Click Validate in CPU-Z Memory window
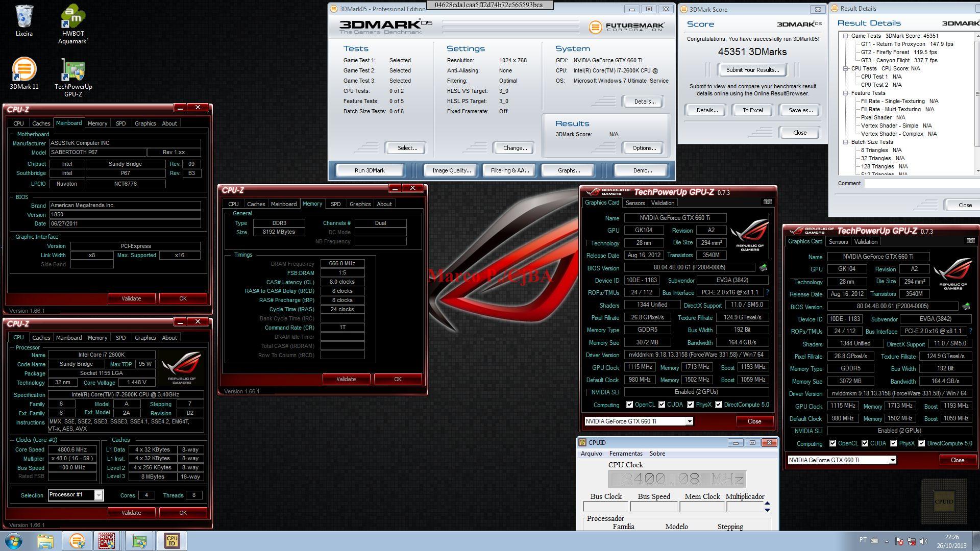Viewport: 980px width, 551px height. 346,379
